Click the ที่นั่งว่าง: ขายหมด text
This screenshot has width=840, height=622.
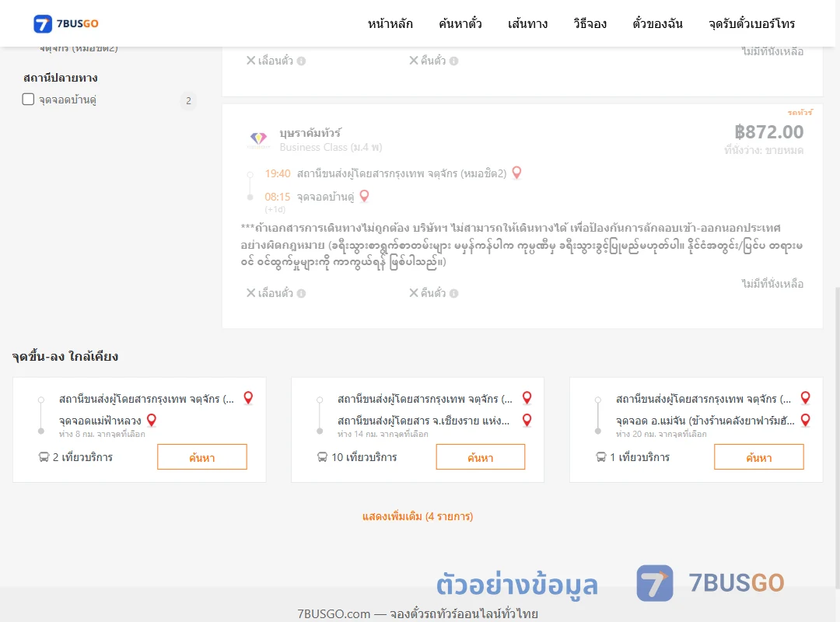pyautogui.click(x=764, y=151)
